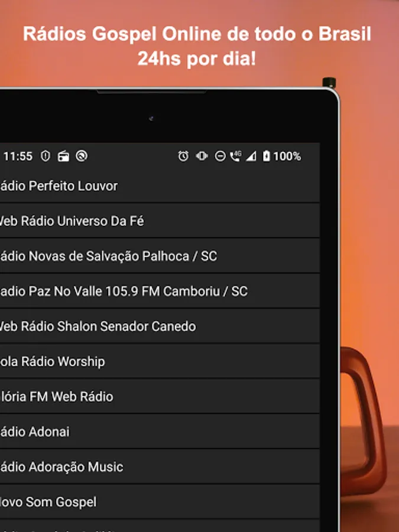Select the Rádio Adonai station

pyautogui.click(x=160, y=432)
